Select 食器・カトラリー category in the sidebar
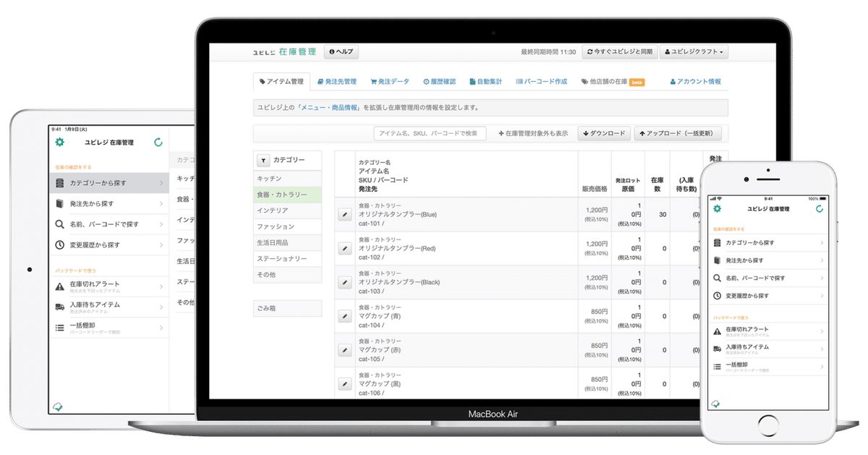The width and height of the screenshot is (868, 455). tap(287, 195)
